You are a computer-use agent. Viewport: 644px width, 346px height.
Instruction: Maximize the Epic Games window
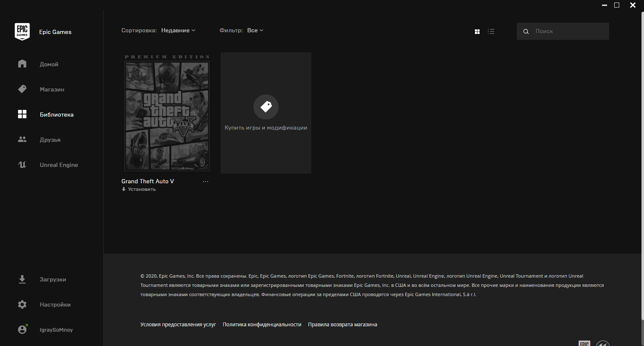coord(617,5)
